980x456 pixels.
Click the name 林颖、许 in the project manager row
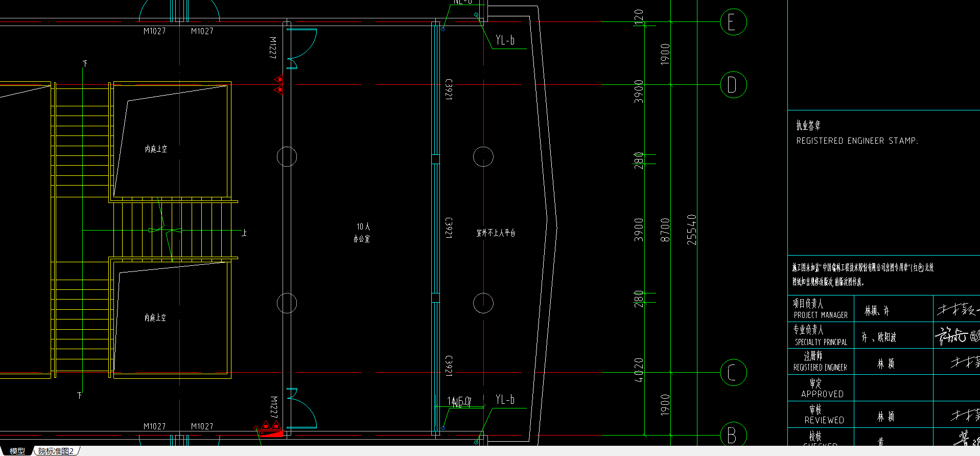coord(877,310)
